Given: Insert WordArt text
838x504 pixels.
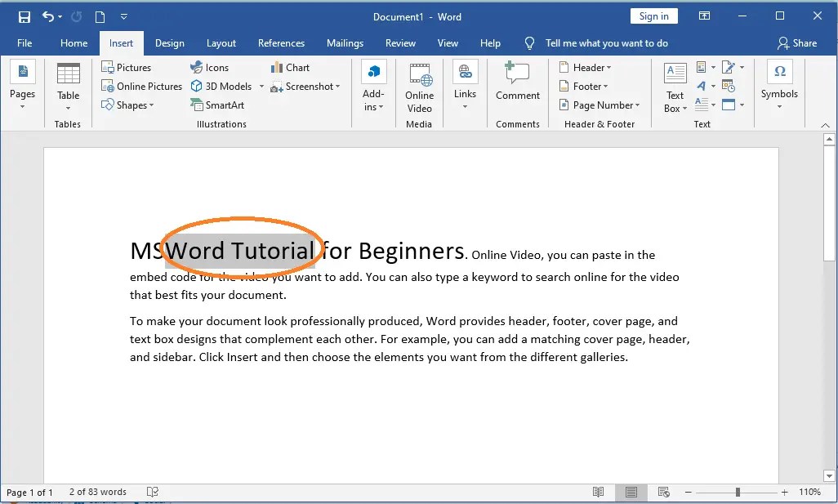Looking at the screenshot, I should [x=702, y=86].
